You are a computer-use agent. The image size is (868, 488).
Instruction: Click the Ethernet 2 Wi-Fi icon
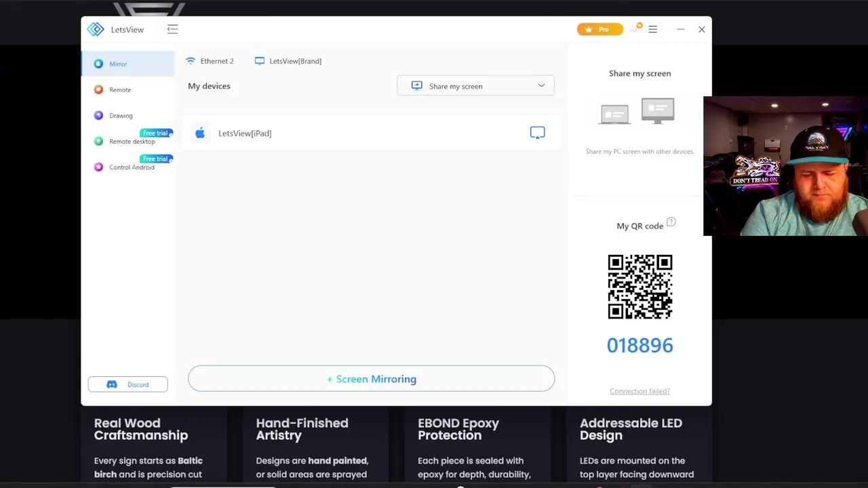pyautogui.click(x=191, y=61)
